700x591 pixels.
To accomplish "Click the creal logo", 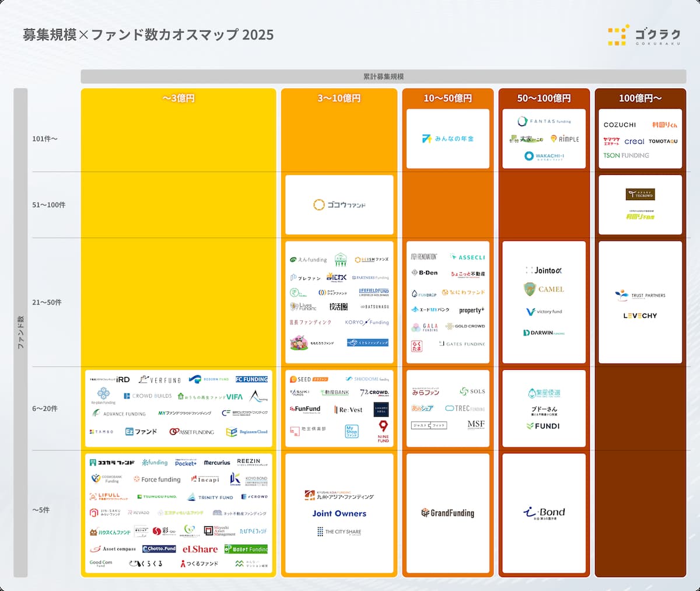I will [634, 141].
